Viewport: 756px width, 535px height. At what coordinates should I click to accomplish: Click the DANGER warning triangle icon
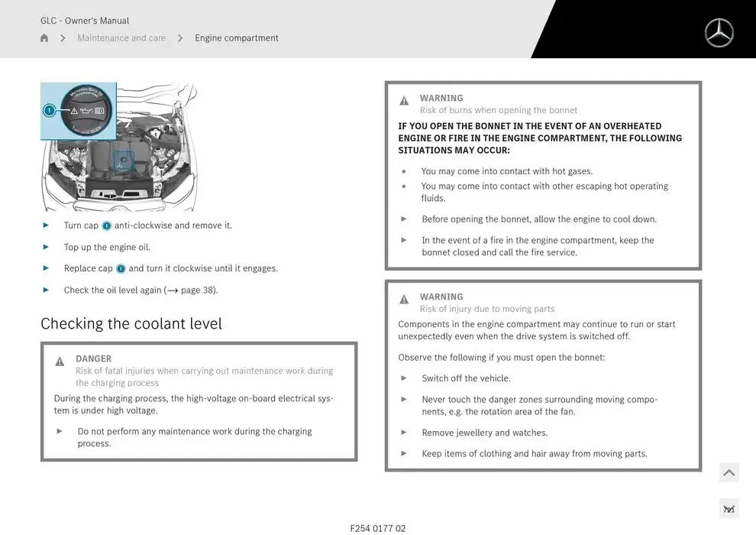click(60, 362)
